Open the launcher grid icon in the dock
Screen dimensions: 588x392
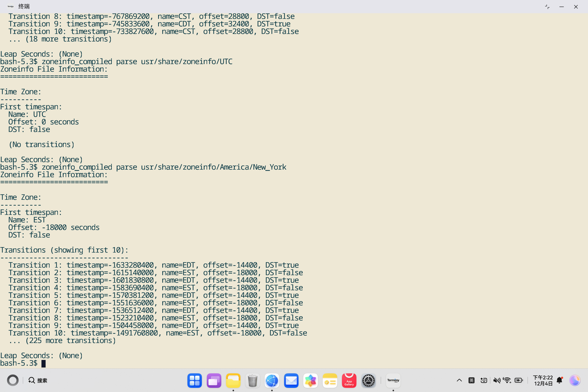point(194,381)
